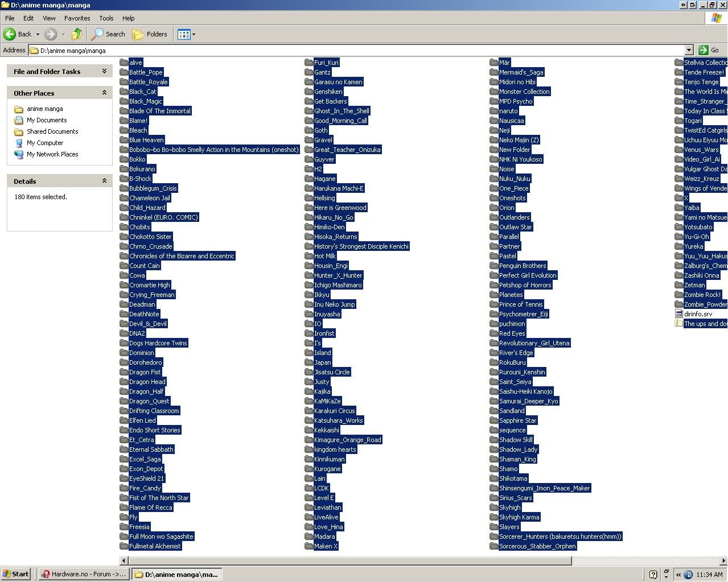
Task: Select the Love_Hina folder icon
Action: tap(309, 527)
